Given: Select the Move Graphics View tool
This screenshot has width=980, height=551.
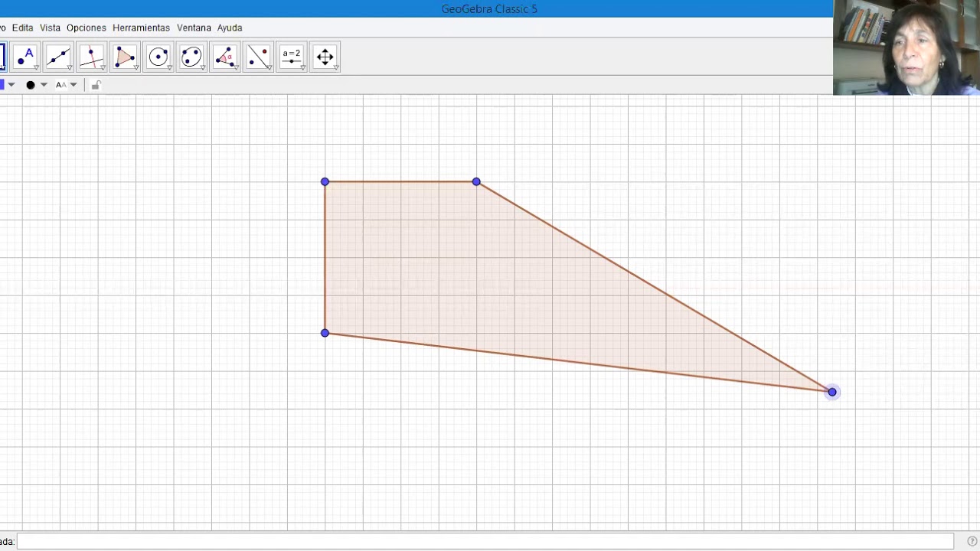Looking at the screenshot, I should click(x=325, y=57).
